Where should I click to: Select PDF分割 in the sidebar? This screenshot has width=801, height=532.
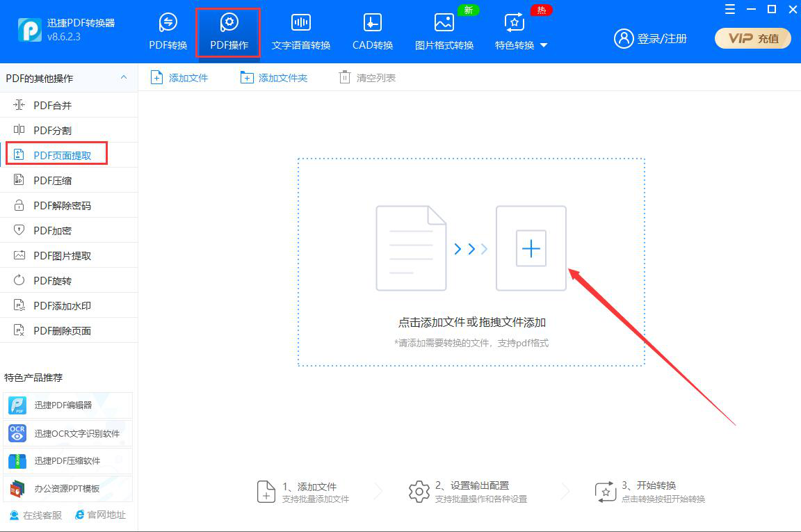(x=69, y=130)
